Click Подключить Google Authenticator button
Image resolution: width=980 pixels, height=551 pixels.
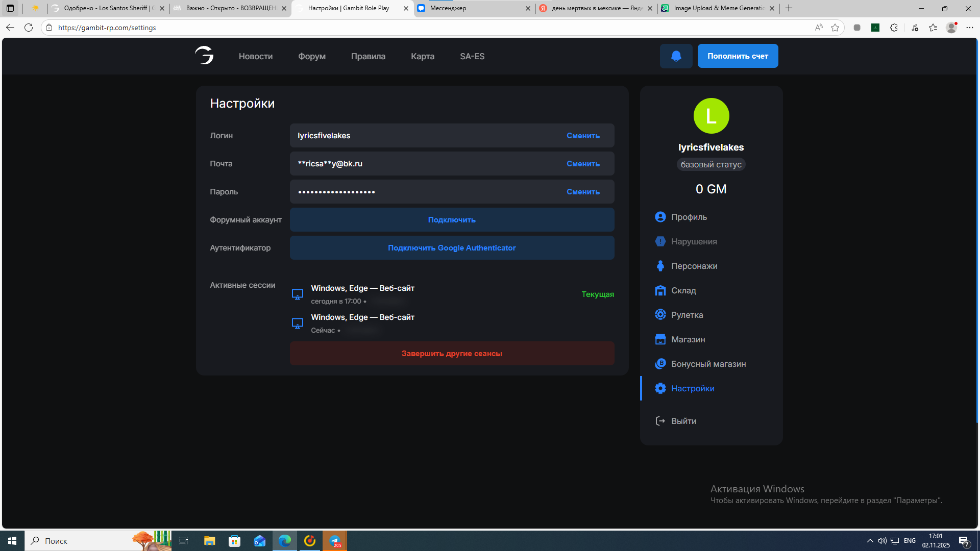(452, 248)
